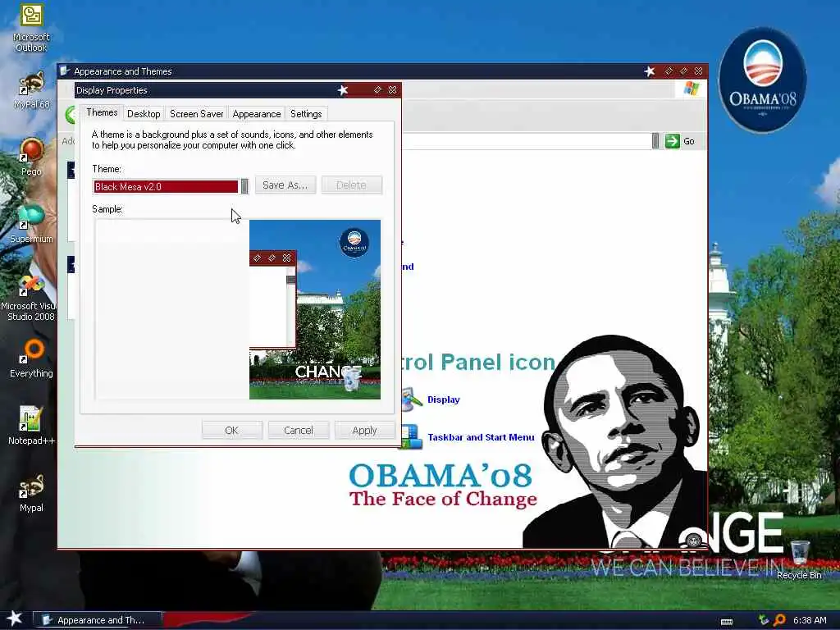Click the 6:38 AM taskbar clock
Screen dimensions: 840x630
click(x=810, y=620)
